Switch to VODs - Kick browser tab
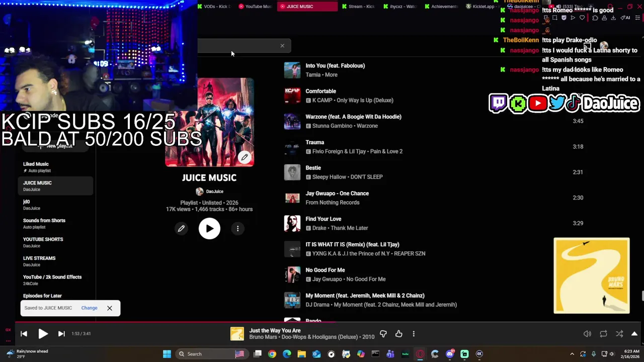Screen dimensions: 644x362 [214, 7]
